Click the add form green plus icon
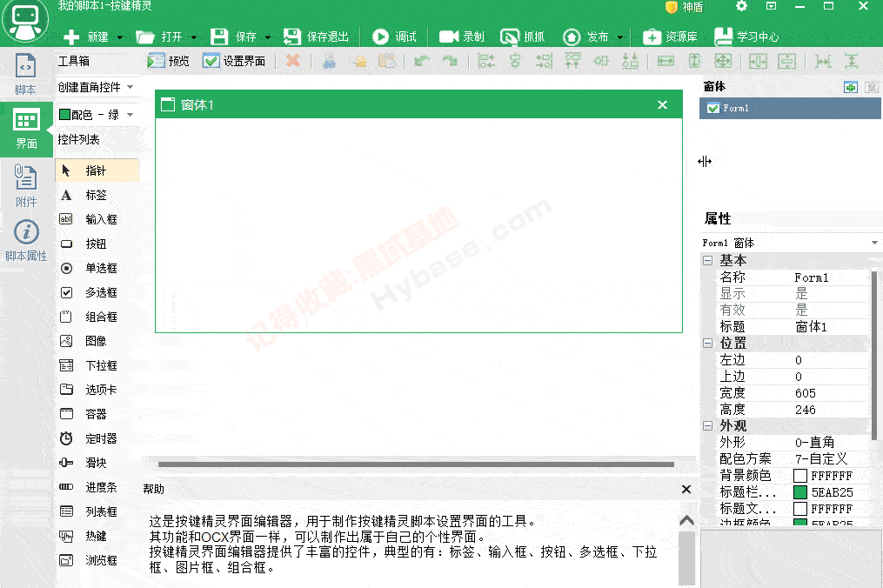This screenshot has width=883, height=588. 850,87
